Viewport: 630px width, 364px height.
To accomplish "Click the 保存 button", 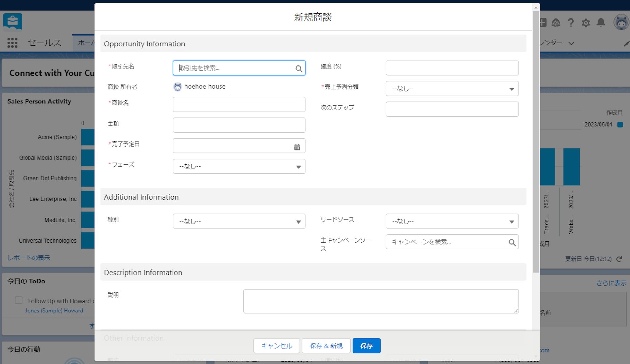I will tap(366, 346).
